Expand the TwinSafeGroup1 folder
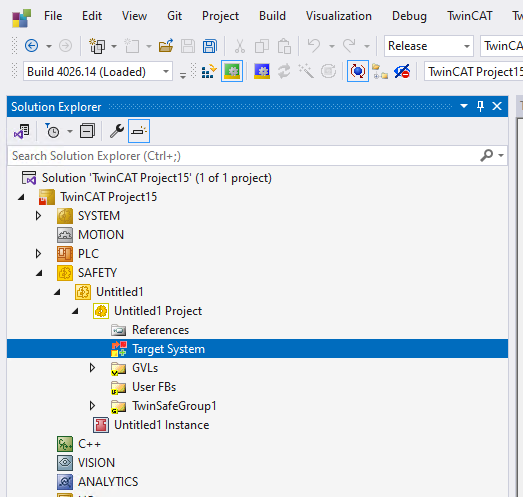Image resolution: width=523 pixels, height=497 pixels. (x=92, y=406)
